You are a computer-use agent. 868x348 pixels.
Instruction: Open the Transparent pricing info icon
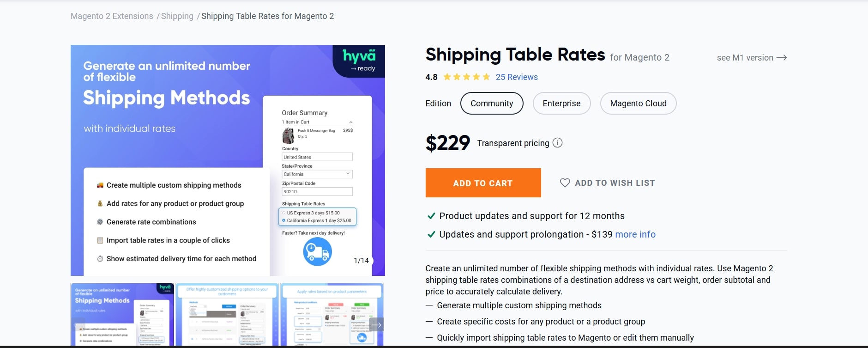(x=558, y=143)
